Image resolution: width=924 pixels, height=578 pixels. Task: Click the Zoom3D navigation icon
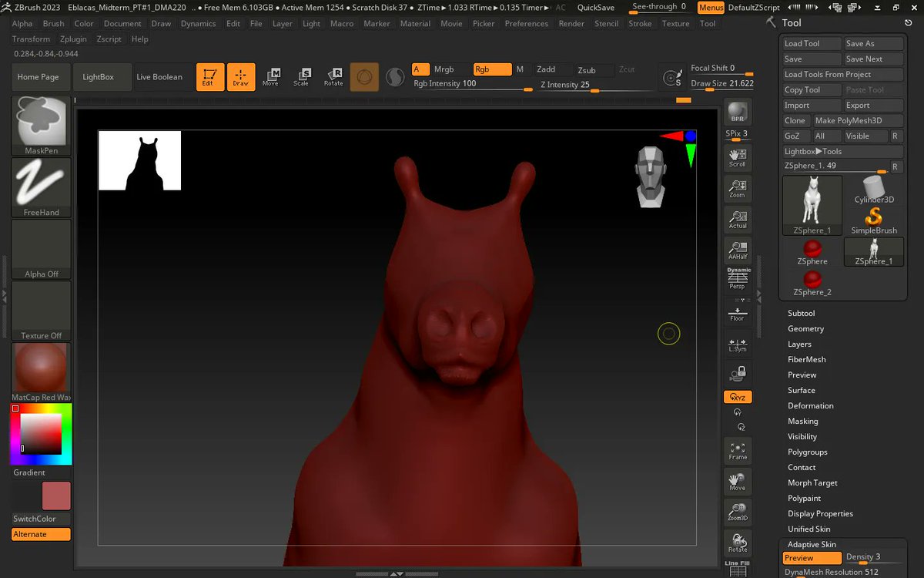point(738,512)
